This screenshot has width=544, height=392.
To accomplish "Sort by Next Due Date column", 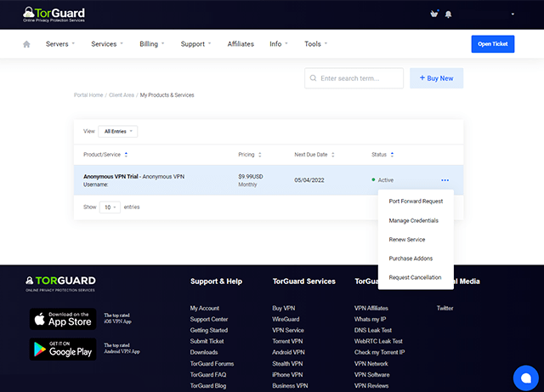I will (x=314, y=155).
